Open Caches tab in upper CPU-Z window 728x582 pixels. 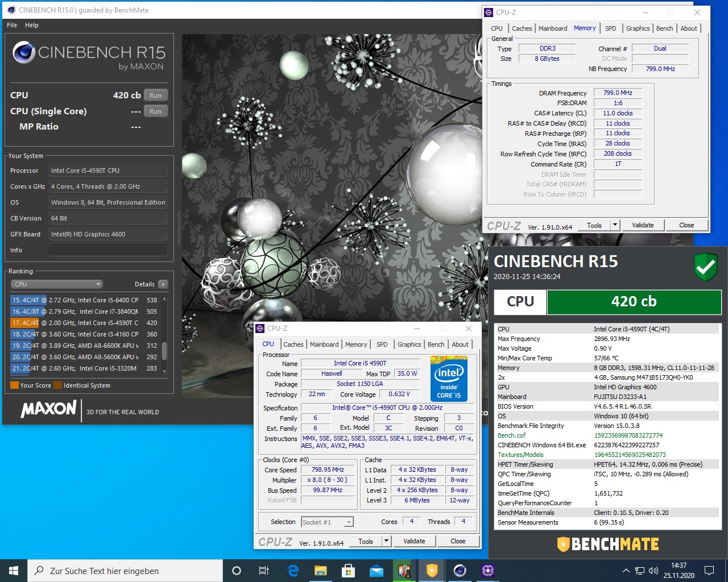click(522, 28)
